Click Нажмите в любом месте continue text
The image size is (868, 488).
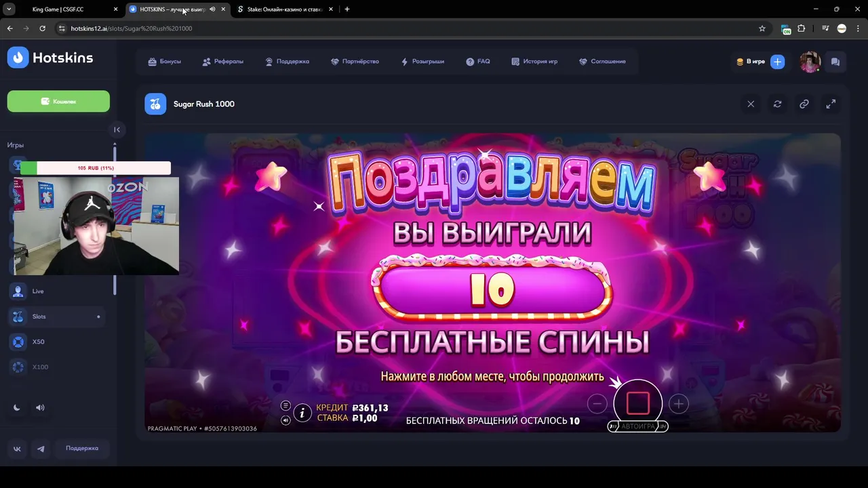(492, 376)
